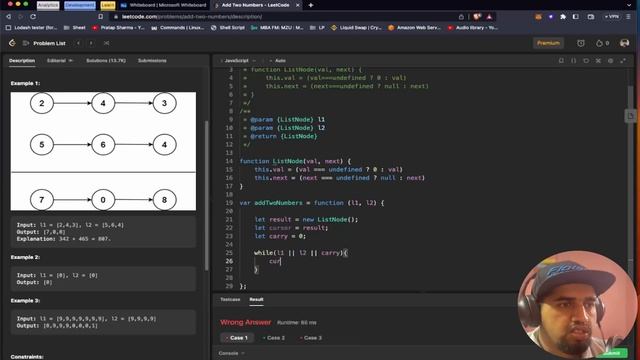Go to next problem arrow
This screenshot has width=640, height=360.
(91, 43)
